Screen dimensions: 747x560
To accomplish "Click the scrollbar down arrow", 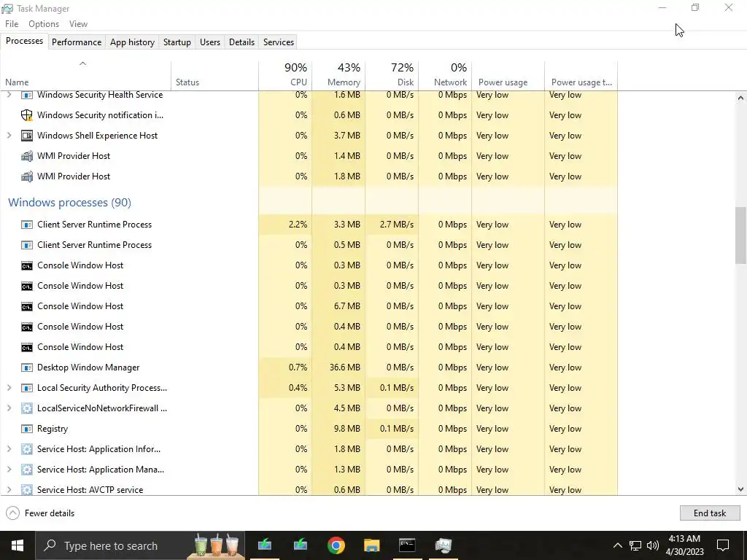I will pyautogui.click(x=740, y=489).
